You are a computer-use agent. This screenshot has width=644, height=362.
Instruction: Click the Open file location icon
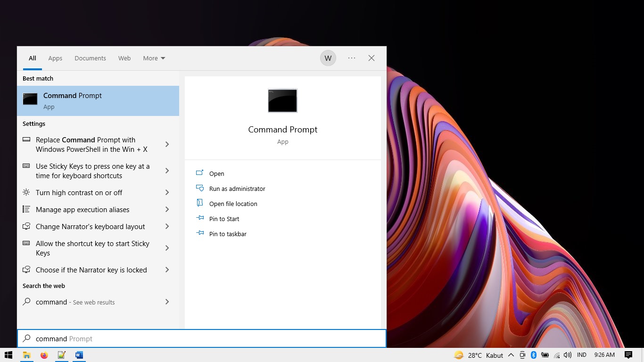(199, 204)
